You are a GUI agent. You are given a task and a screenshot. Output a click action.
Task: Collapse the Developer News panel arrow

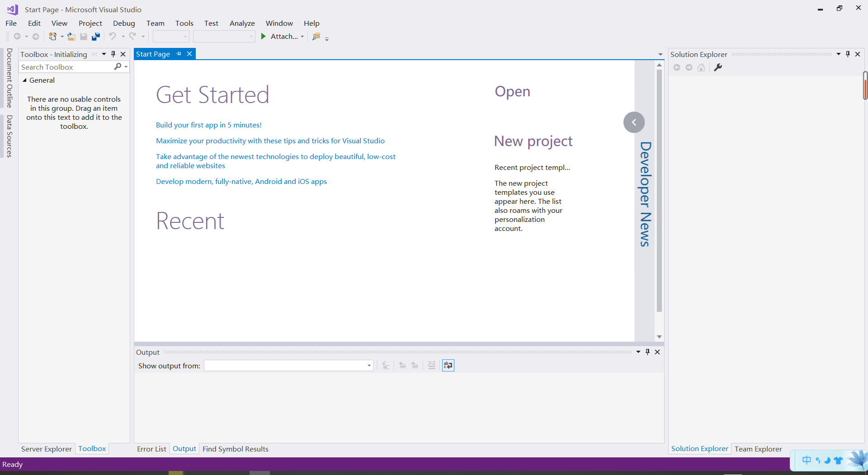coord(634,122)
